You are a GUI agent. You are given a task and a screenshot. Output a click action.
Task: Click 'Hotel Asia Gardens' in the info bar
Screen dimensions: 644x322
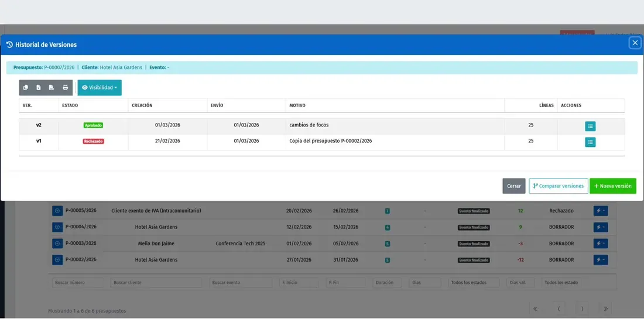pos(121,67)
